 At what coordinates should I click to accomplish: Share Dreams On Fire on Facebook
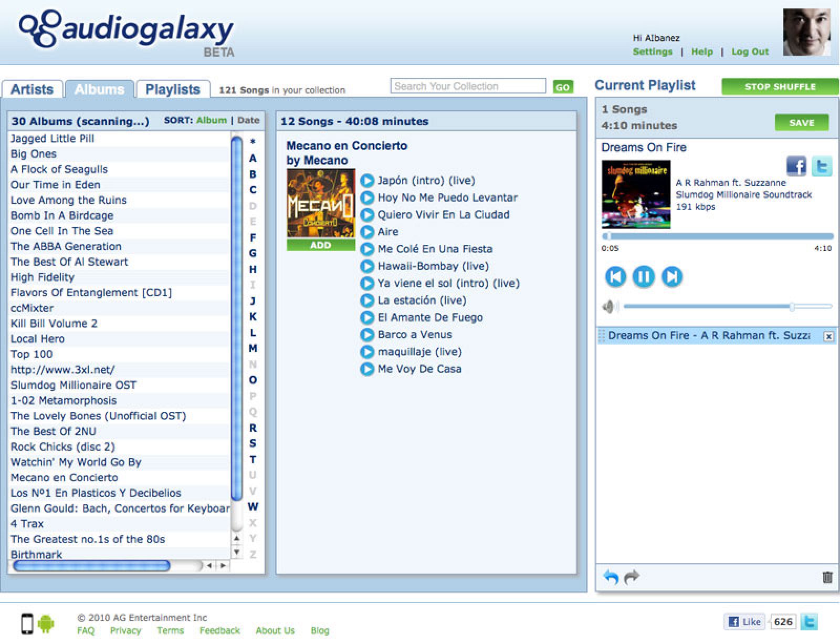pos(796,167)
